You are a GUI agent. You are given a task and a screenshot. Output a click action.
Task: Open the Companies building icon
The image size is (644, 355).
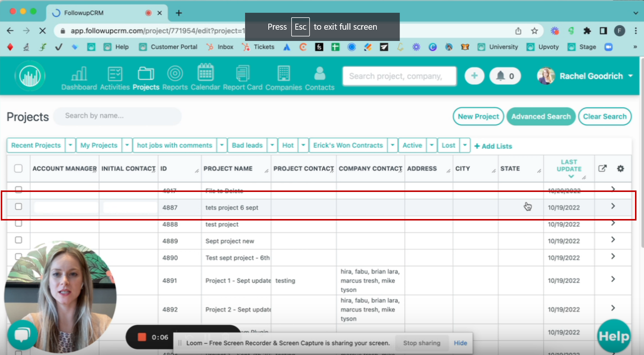(284, 74)
